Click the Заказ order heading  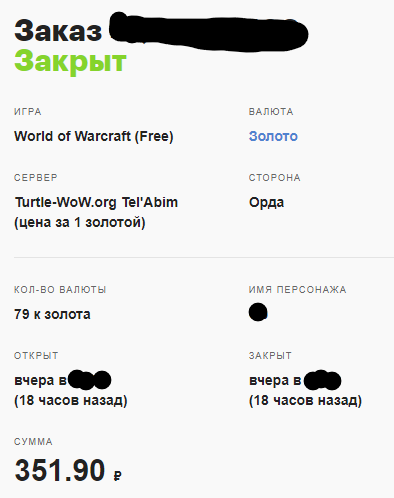(58, 31)
